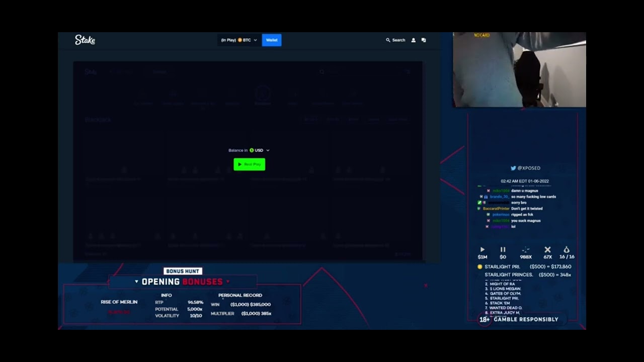This screenshot has width=644, height=362.
Task: Click the NO CARD label on webcam
Action: point(481,35)
